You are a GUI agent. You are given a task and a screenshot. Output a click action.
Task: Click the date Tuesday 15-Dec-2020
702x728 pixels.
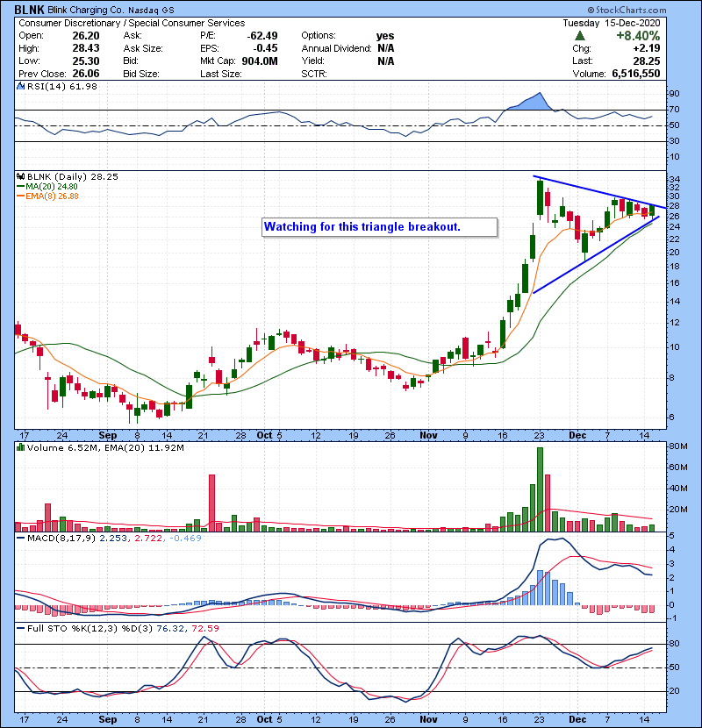point(612,23)
